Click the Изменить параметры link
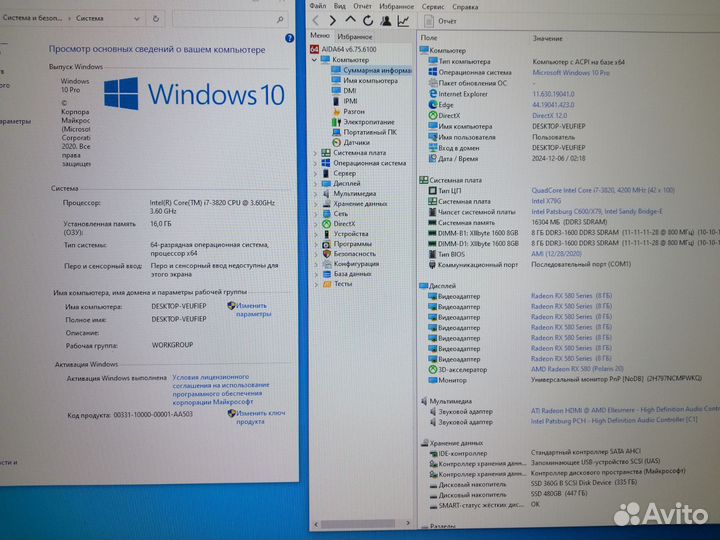This screenshot has height=540, width=720. (253, 309)
